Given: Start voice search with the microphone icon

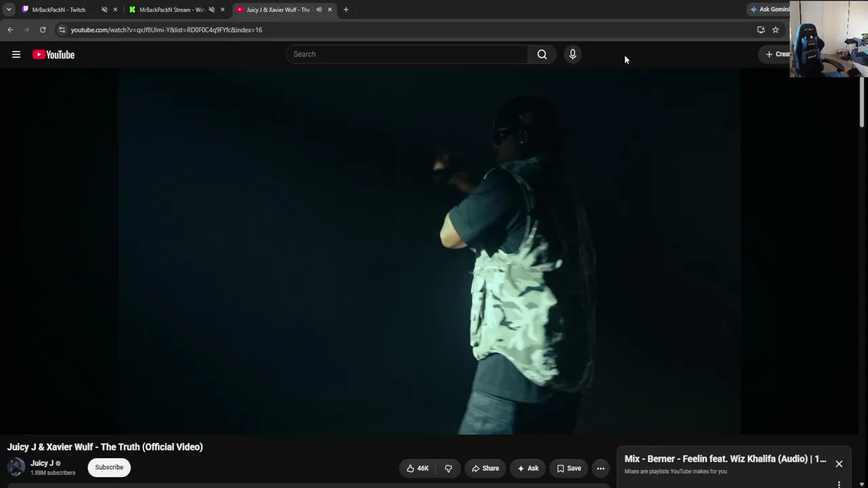Looking at the screenshot, I should tap(572, 54).
